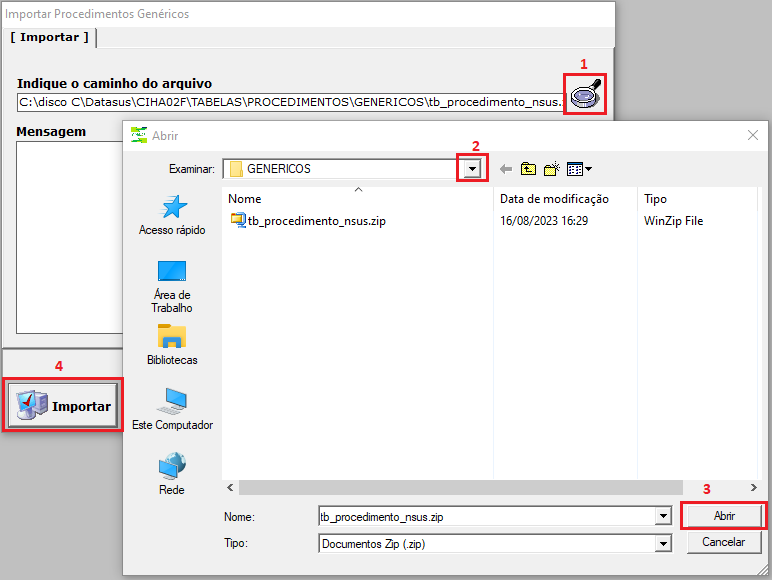Click the Cancelar button
The image size is (772, 582).
click(724, 542)
